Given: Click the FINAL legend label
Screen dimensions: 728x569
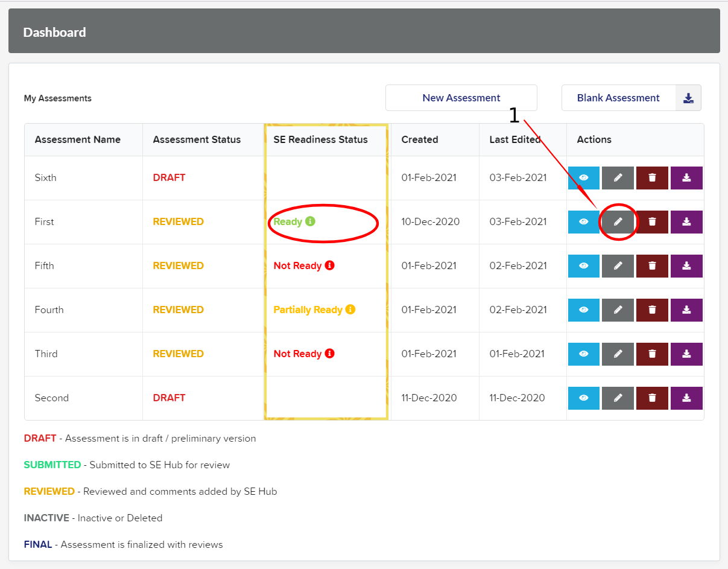Looking at the screenshot, I should [x=38, y=544].
